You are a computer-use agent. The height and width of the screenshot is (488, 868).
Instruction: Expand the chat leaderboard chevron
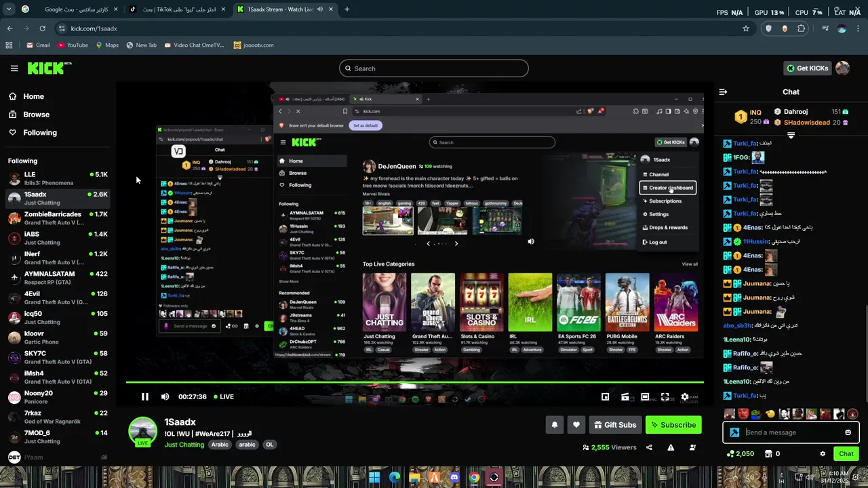(791, 136)
